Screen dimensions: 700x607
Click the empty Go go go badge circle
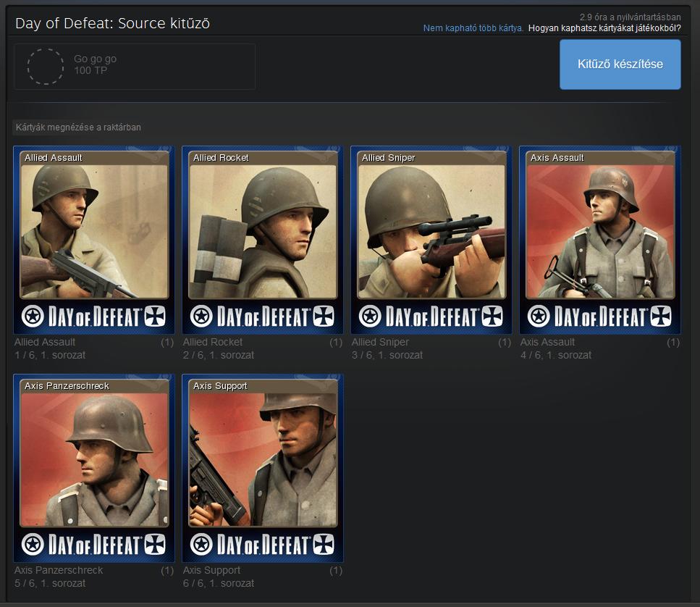pyautogui.click(x=45, y=67)
